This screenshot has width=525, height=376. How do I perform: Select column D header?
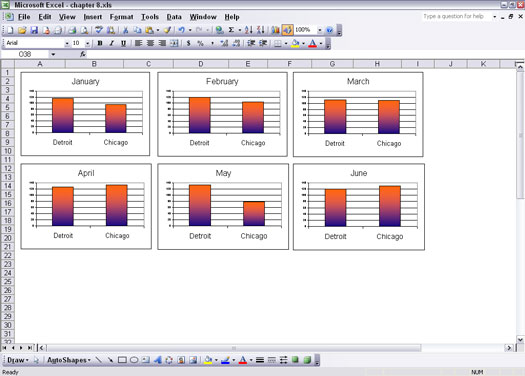pos(201,64)
